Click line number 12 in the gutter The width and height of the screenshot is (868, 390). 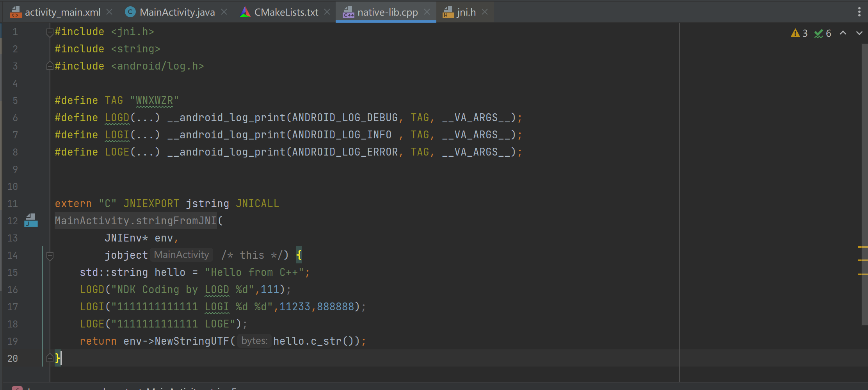pos(12,221)
